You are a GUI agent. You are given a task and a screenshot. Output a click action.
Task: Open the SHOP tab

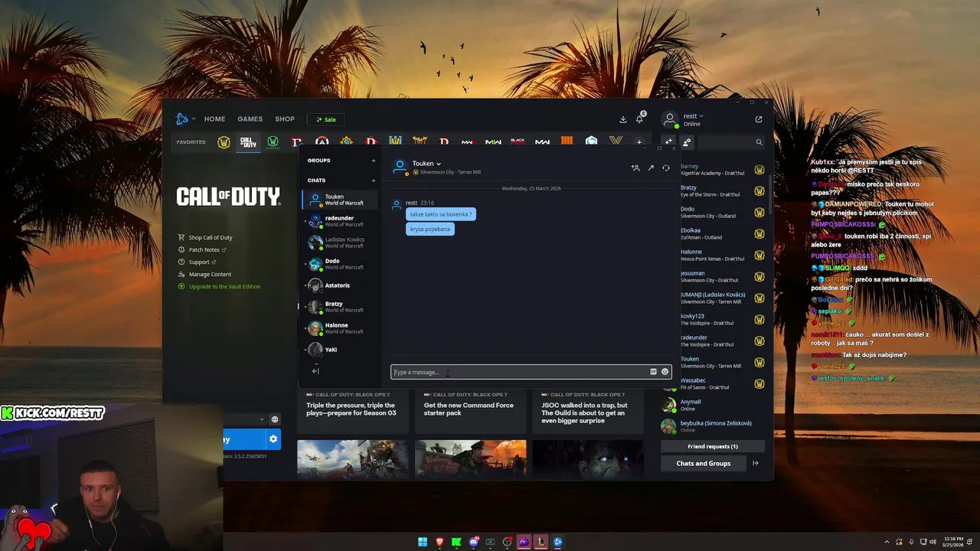tap(285, 119)
